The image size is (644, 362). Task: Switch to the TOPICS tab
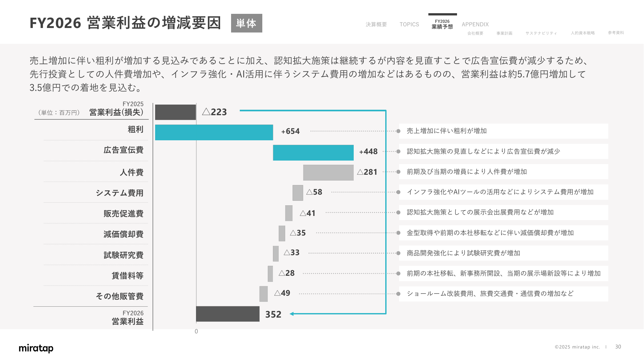point(409,24)
